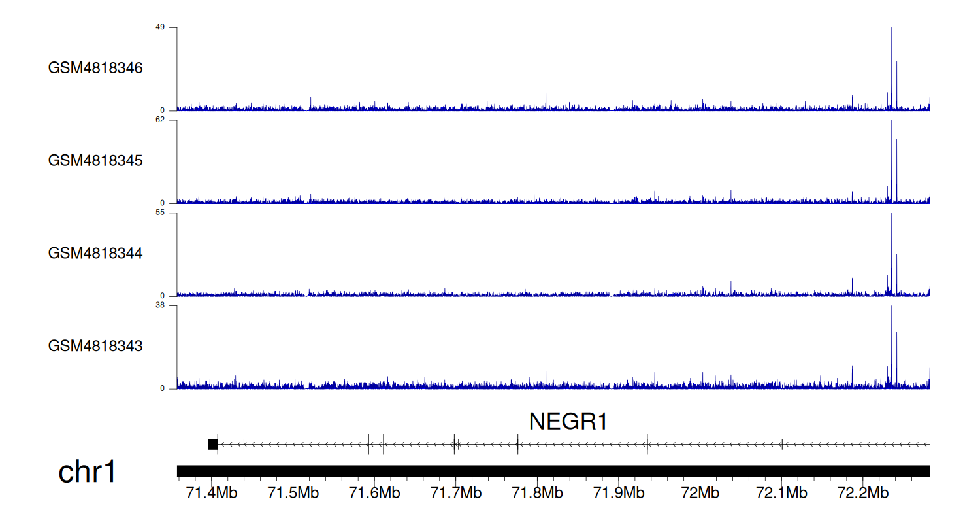Click the chr1 chromosome label
This screenshot has height=510, width=980.
(87, 471)
